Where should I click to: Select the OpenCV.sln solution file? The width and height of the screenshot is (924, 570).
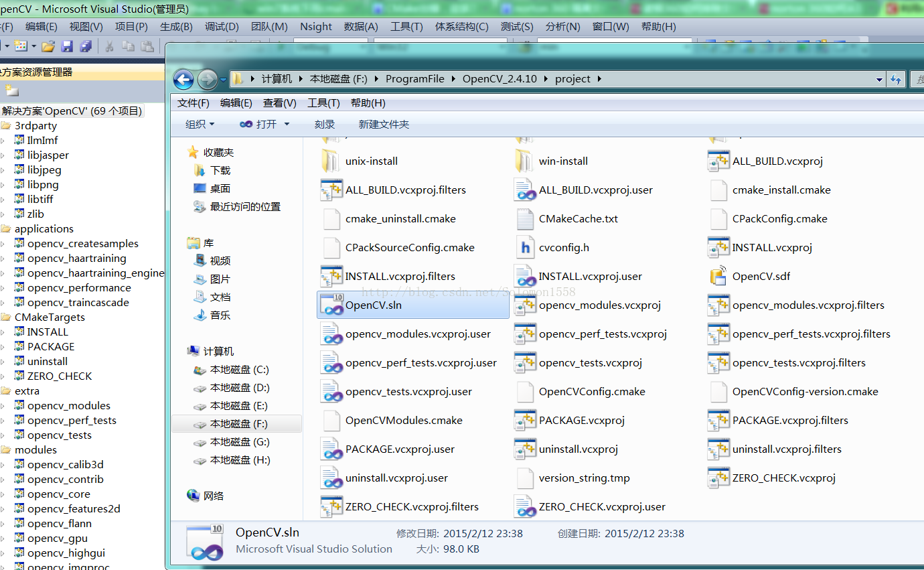(413, 305)
